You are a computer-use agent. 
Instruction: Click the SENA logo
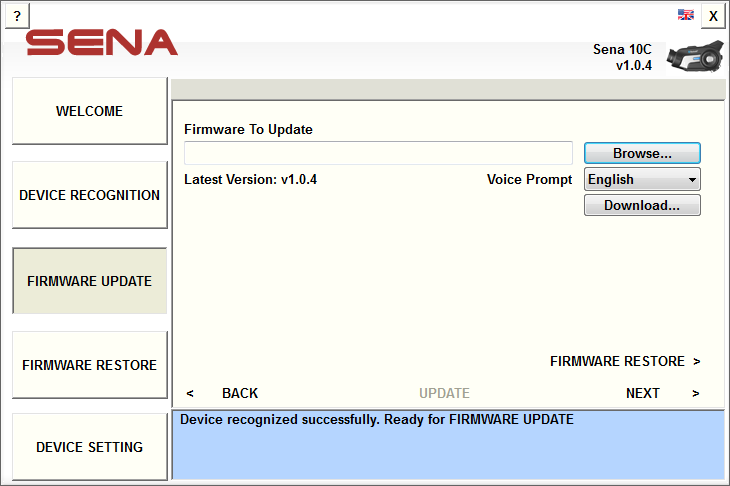pos(101,42)
